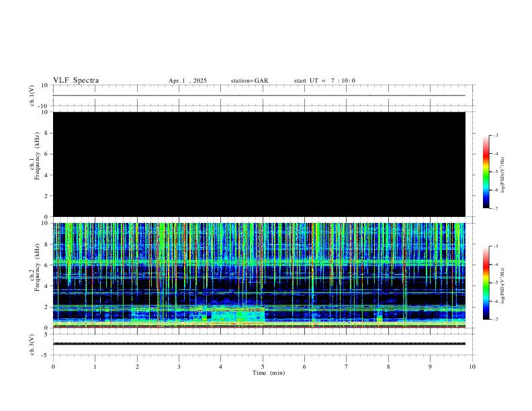Click the lower color scale bar beside ch.2
Image resolution: width=532 pixels, height=411 pixels.
[x=486, y=283]
